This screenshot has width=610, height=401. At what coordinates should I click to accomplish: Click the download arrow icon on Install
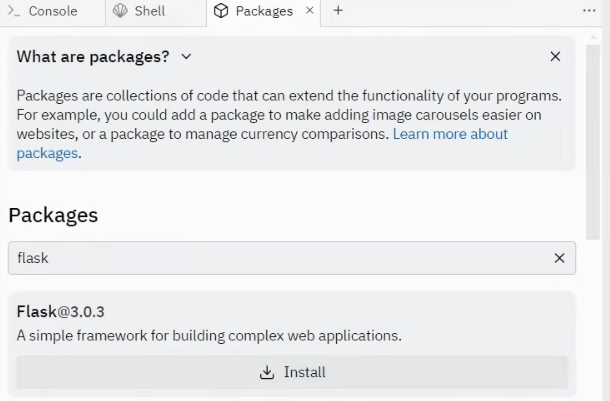267,372
